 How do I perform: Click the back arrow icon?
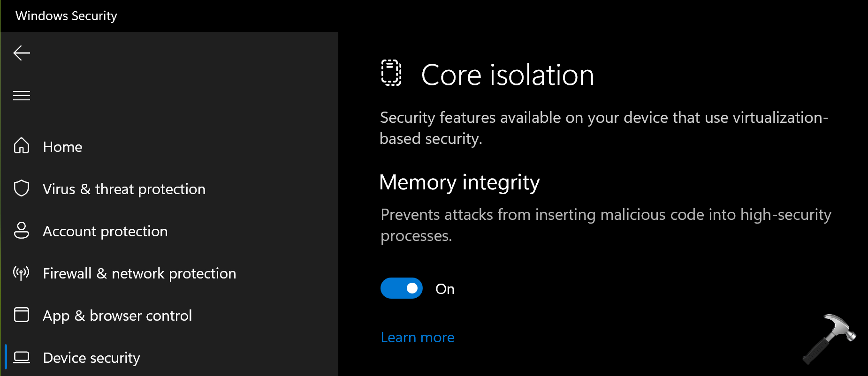tap(22, 53)
